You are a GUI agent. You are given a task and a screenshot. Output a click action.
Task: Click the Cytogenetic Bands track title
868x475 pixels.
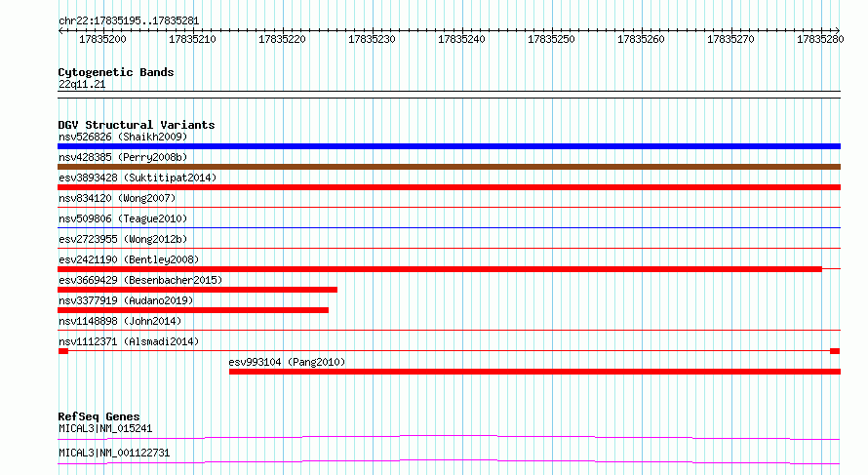pos(116,72)
